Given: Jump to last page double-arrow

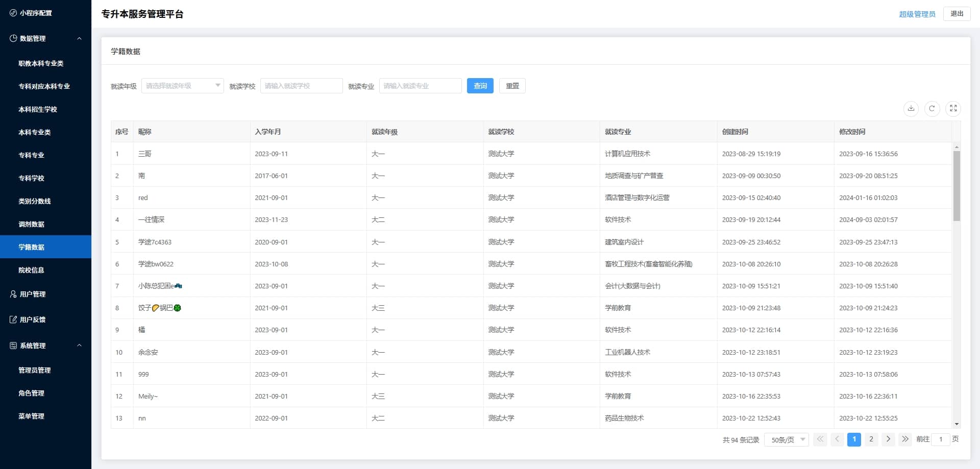Looking at the screenshot, I should pyautogui.click(x=905, y=439).
